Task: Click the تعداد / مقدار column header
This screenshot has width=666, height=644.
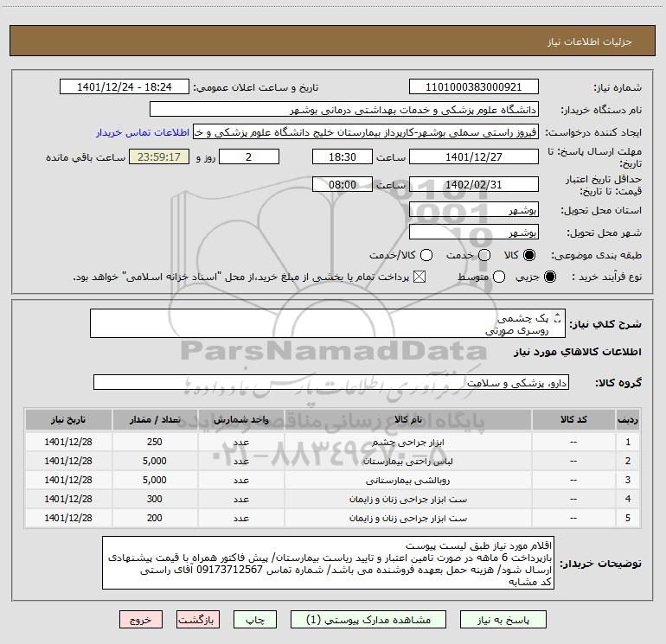Action: 155,419
